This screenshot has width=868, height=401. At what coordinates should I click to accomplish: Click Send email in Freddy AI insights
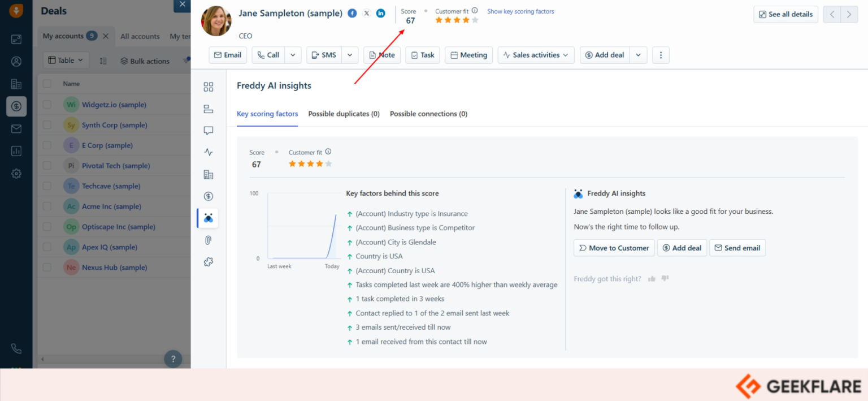737,248
